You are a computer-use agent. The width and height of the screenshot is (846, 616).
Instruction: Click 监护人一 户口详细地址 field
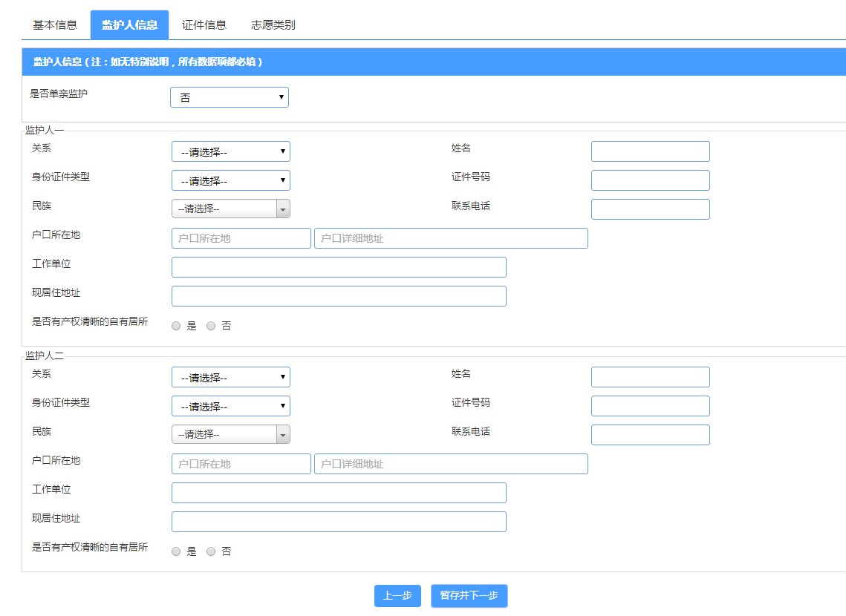[x=451, y=238]
